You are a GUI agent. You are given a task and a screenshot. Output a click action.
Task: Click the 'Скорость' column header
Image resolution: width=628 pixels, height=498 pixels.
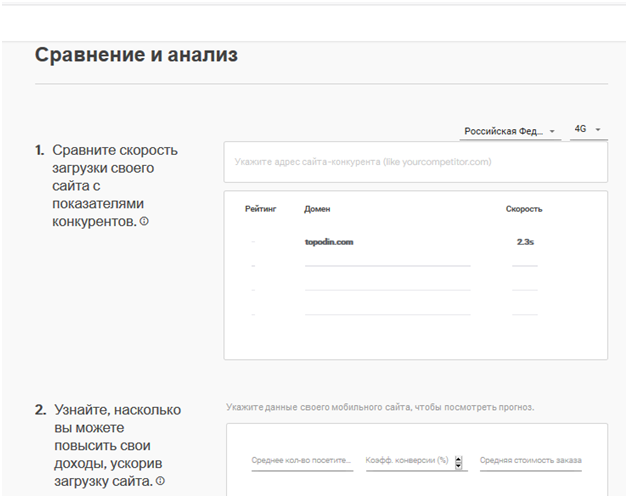tap(524, 209)
